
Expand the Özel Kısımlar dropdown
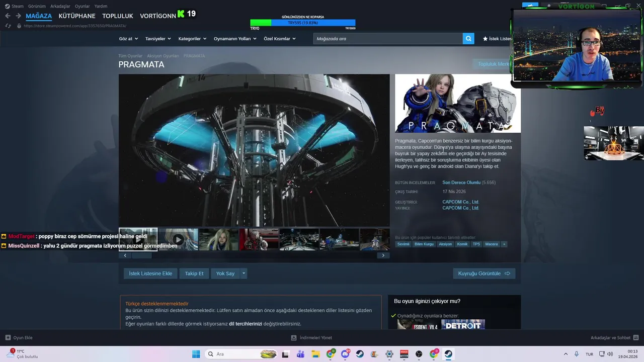tap(280, 39)
